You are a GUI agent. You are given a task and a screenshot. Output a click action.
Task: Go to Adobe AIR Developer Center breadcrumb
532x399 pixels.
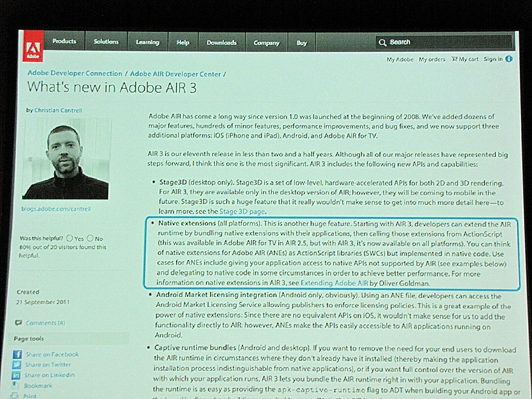pos(176,74)
